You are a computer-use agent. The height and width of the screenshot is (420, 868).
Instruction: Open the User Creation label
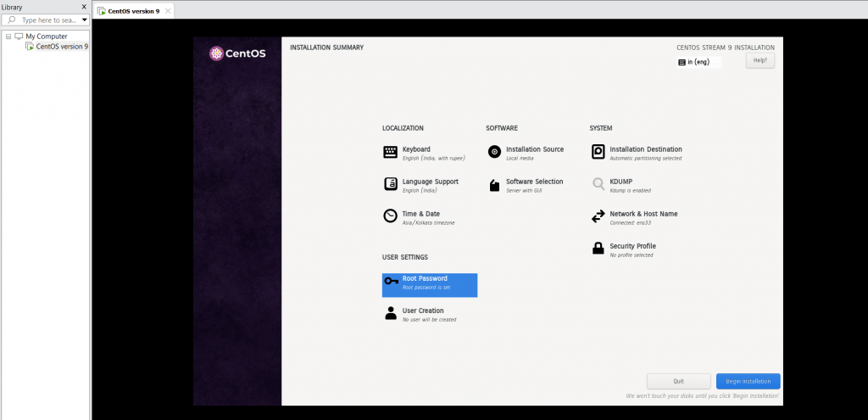[x=423, y=311]
